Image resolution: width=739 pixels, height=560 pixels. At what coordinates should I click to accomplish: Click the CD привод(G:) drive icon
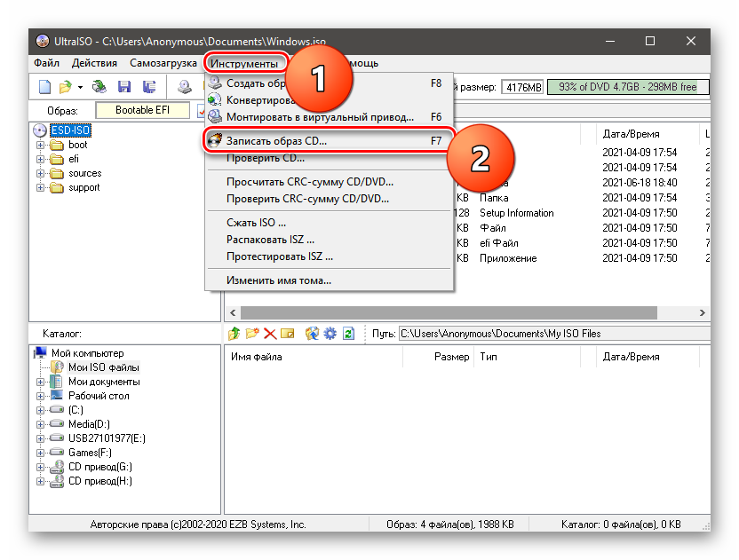coord(57,467)
